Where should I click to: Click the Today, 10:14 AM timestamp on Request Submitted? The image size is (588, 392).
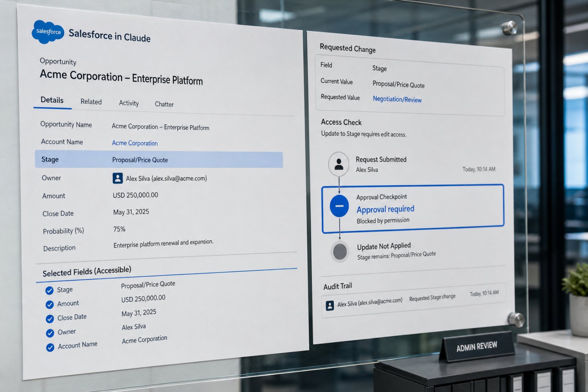479,169
